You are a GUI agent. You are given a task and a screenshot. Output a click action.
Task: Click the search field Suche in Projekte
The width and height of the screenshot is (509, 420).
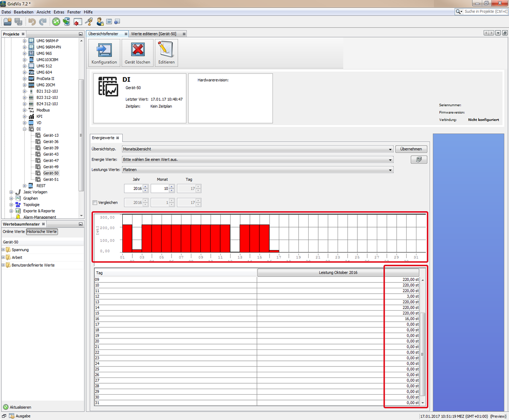point(485,11)
